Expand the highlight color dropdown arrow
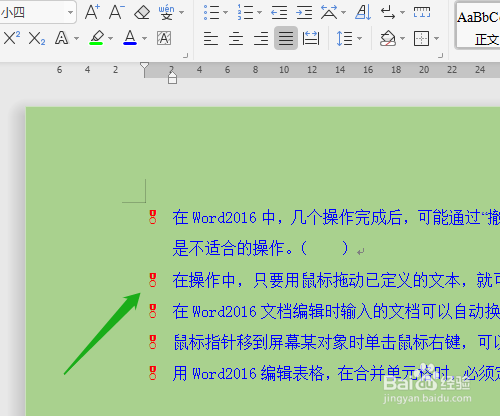500x416 pixels. [x=111, y=38]
